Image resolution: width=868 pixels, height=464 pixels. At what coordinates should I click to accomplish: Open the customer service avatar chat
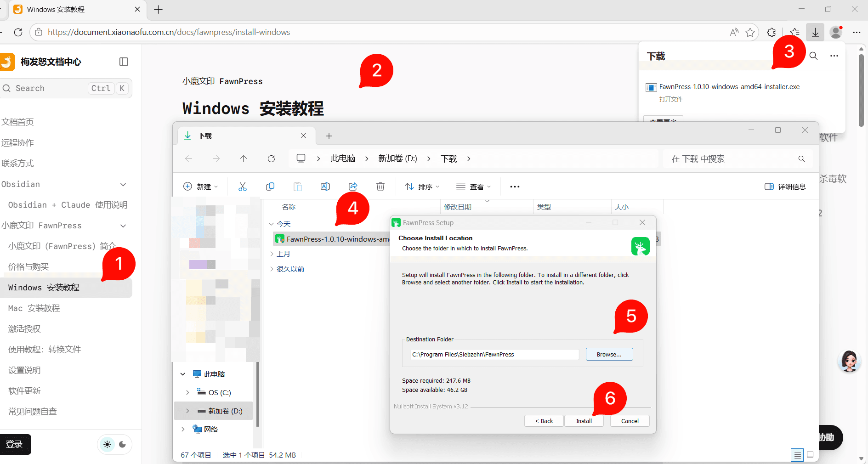click(849, 361)
